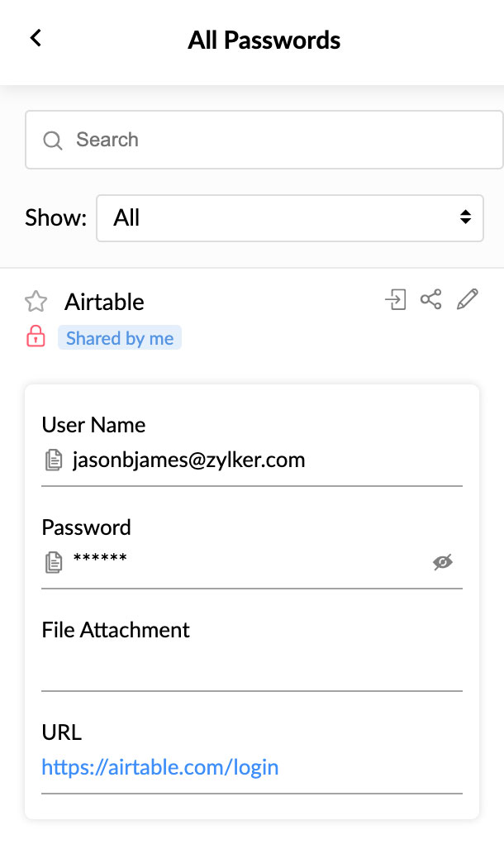Select the Shared by me tag

pos(120,338)
